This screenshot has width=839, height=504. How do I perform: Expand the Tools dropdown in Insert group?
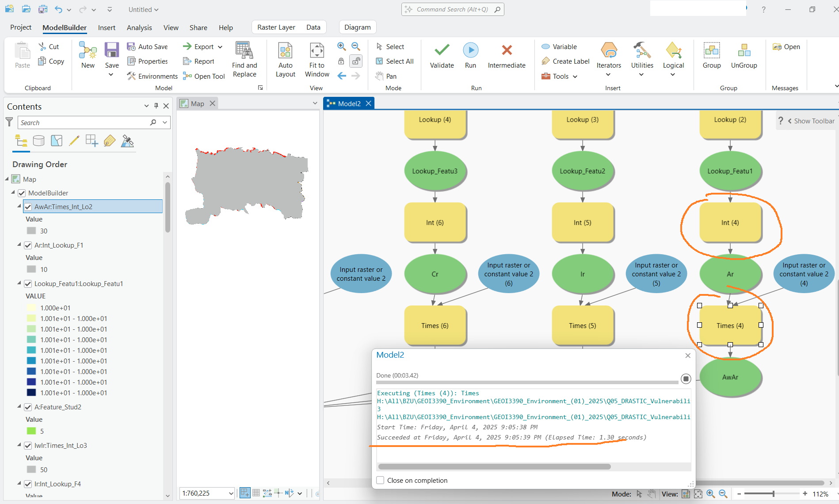[x=574, y=76]
